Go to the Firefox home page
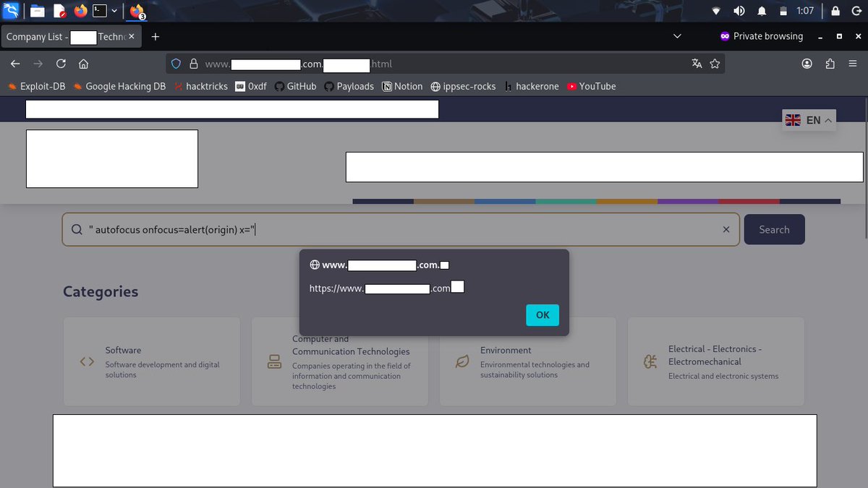The width and height of the screenshot is (868, 488). [x=83, y=64]
